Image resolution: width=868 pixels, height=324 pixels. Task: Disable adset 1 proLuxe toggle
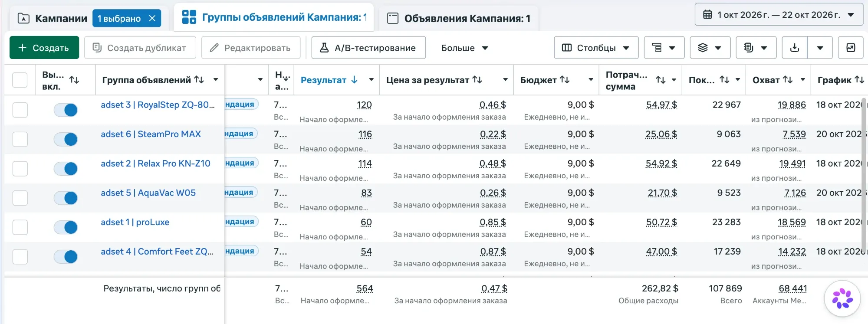point(66,227)
